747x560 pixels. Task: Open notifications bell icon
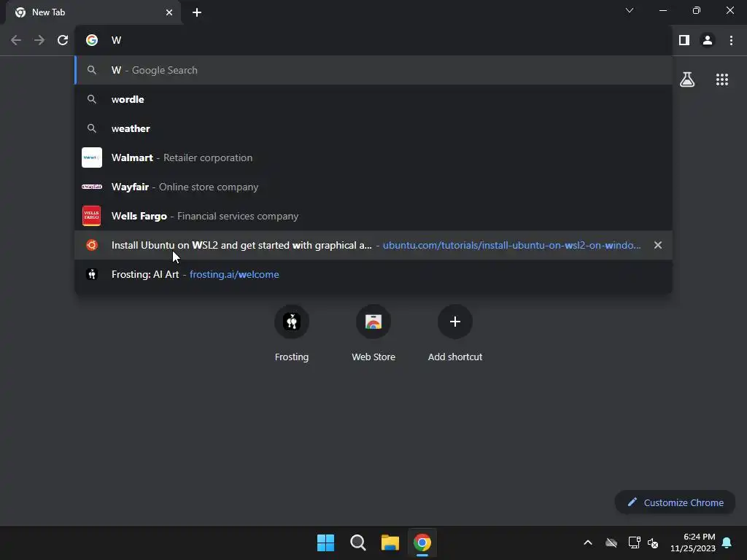point(727,542)
